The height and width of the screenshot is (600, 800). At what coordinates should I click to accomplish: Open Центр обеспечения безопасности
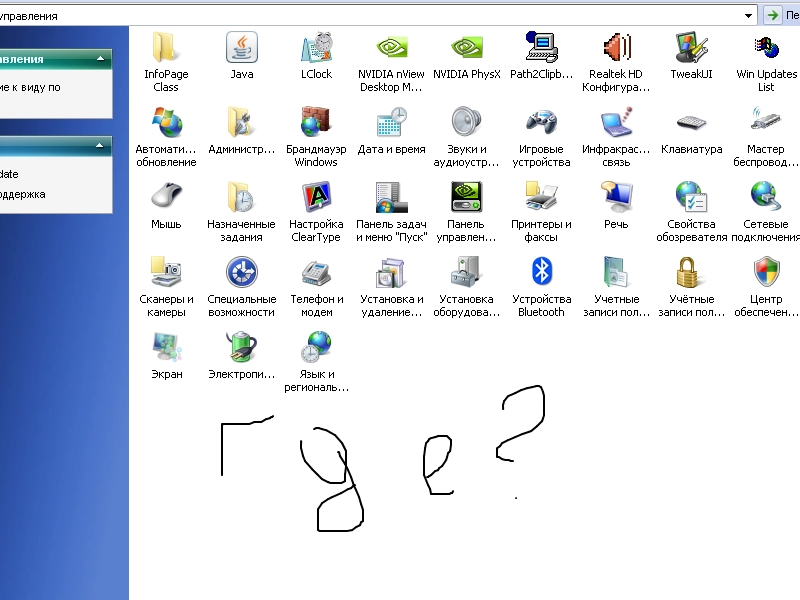pos(766,272)
